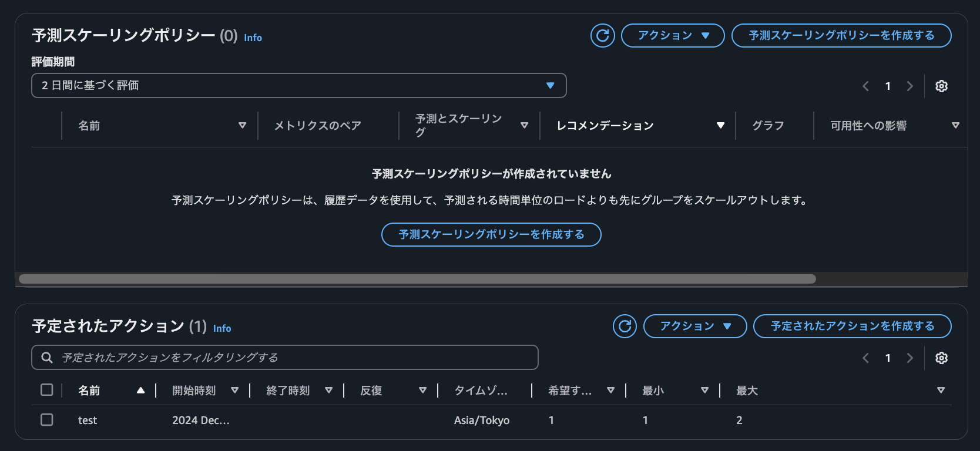Click the search magnifier in the filter field

click(46, 357)
